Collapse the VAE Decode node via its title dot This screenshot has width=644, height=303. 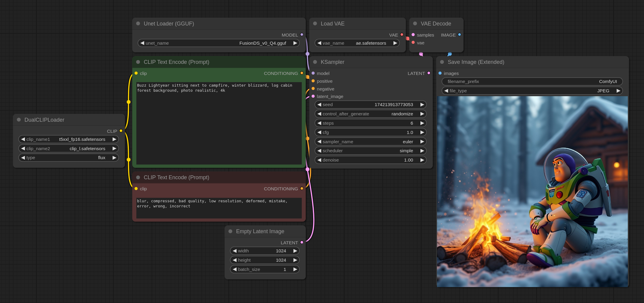[x=415, y=23]
